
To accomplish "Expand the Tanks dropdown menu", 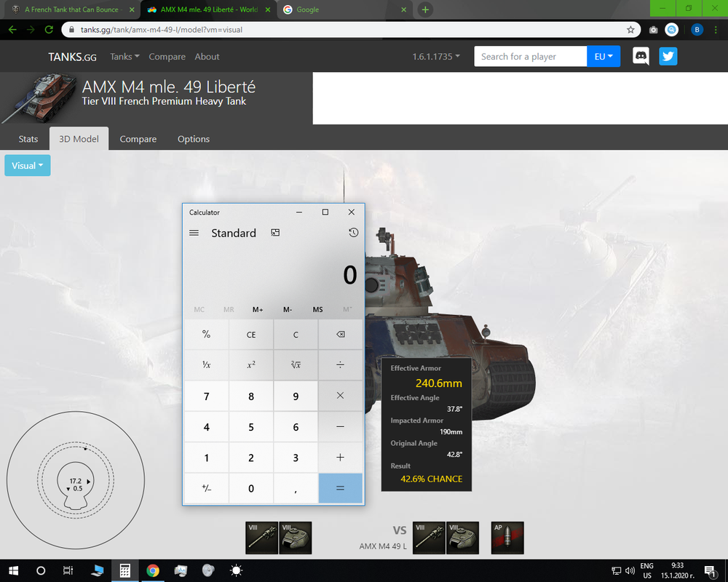I will (124, 57).
